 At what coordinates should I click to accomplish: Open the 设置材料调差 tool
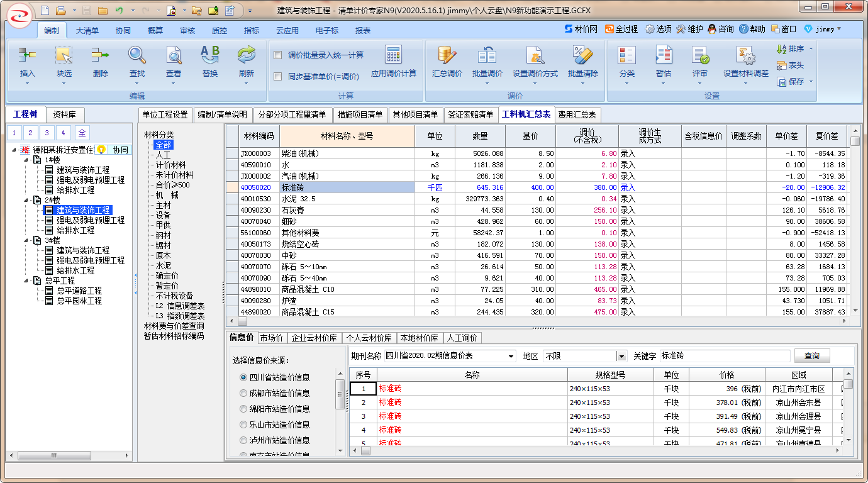tap(745, 57)
